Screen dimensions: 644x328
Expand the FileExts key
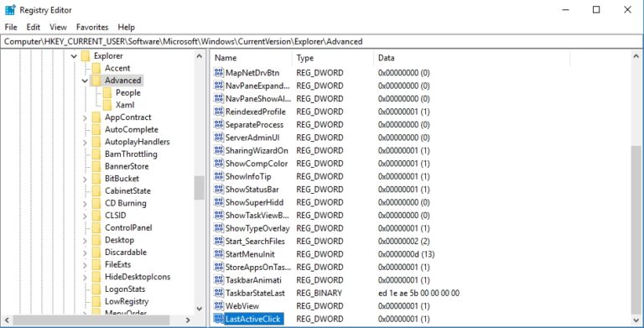pyautogui.click(x=85, y=265)
